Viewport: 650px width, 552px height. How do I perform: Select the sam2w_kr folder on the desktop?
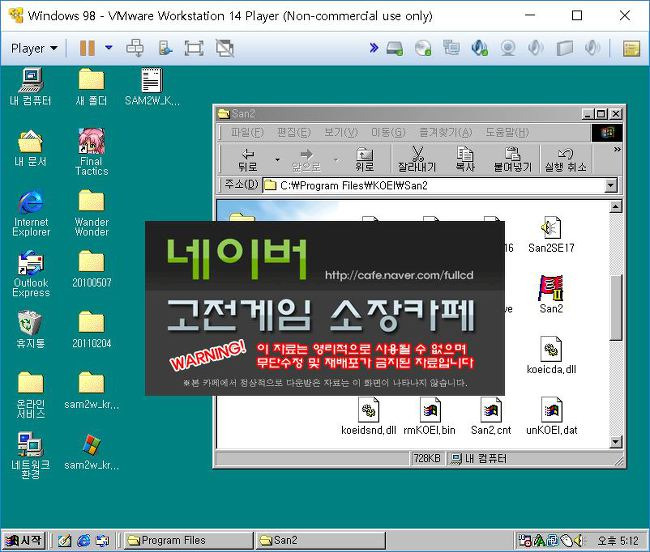coord(92,391)
